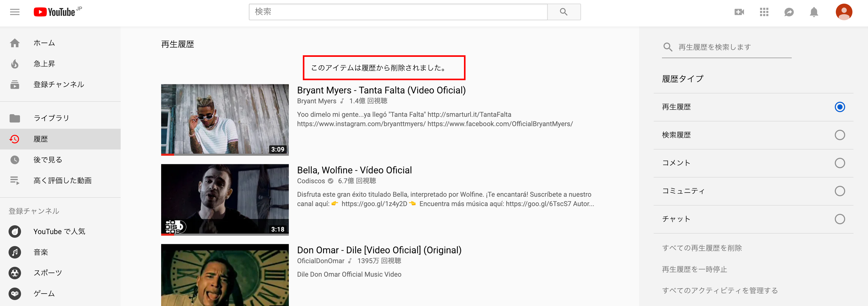868x306 pixels.
Task: Click the 3:09 duration badge
Action: click(278, 149)
